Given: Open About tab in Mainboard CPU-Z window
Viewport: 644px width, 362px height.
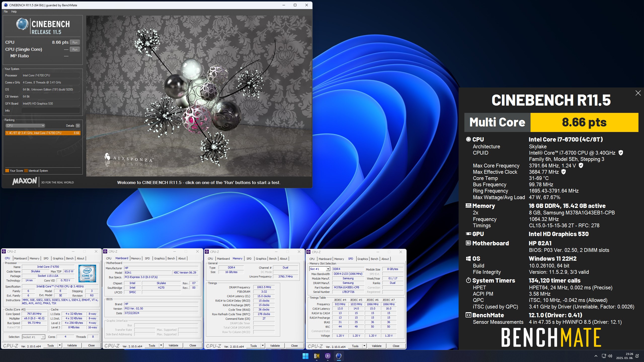Looking at the screenshot, I should click(x=182, y=258).
